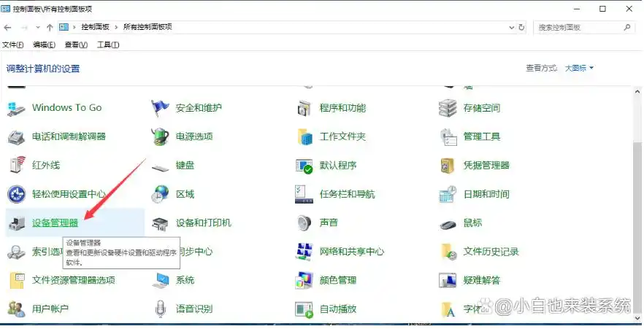Click the Credential Manager icon
The image size is (644, 329).
[448, 166]
